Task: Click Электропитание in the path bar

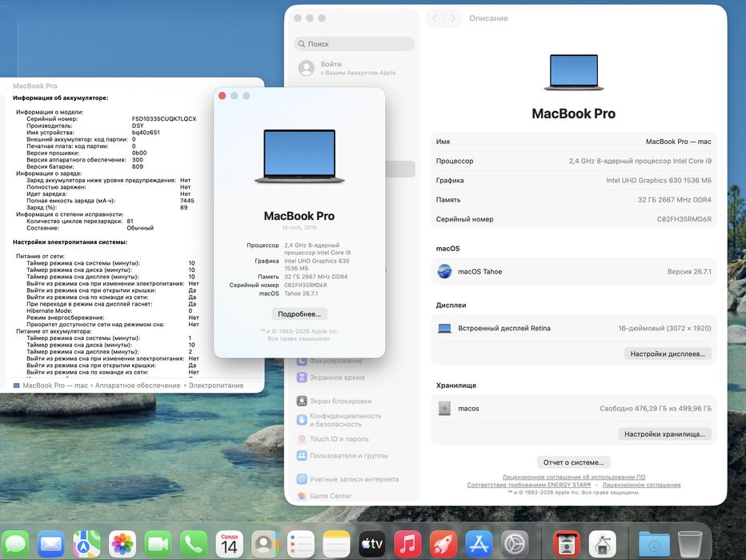Action: click(216, 386)
